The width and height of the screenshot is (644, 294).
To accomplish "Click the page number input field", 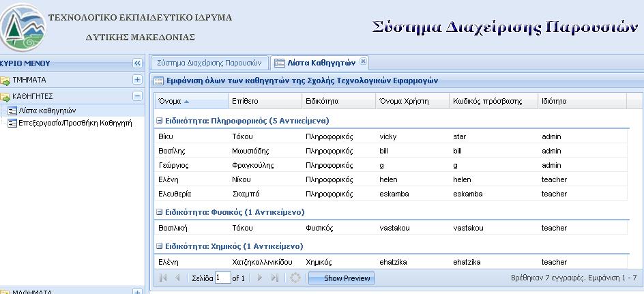I will (x=222, y=278).
